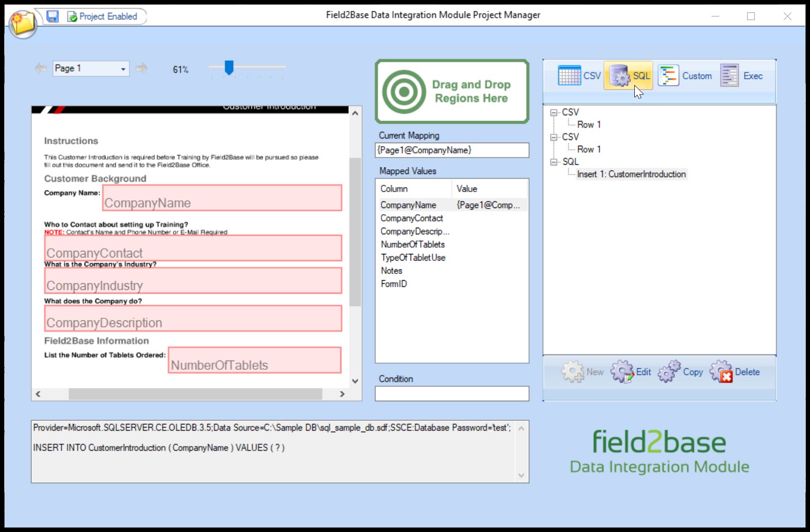Click the Value header in Mapped Values
The image size is (810, 532).
coord(490,189)
